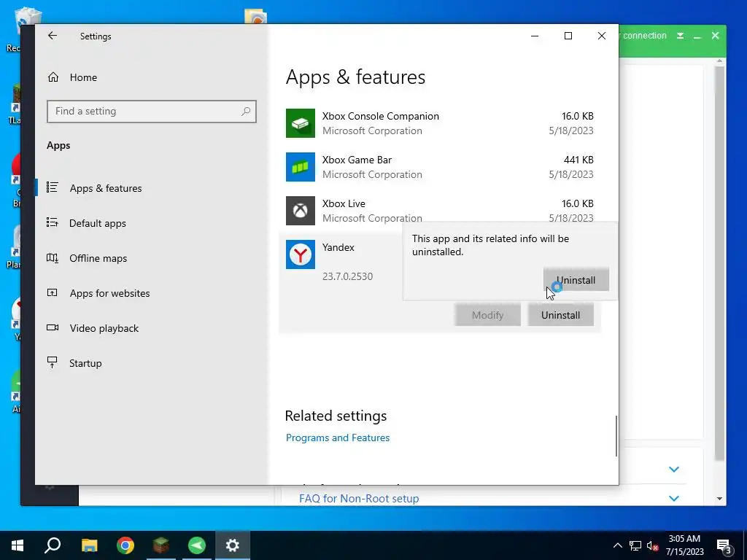The height and width of the screenshot is (560, 747).
Task: Expand the chevron above the FAQ row
Action: point(673,470)
